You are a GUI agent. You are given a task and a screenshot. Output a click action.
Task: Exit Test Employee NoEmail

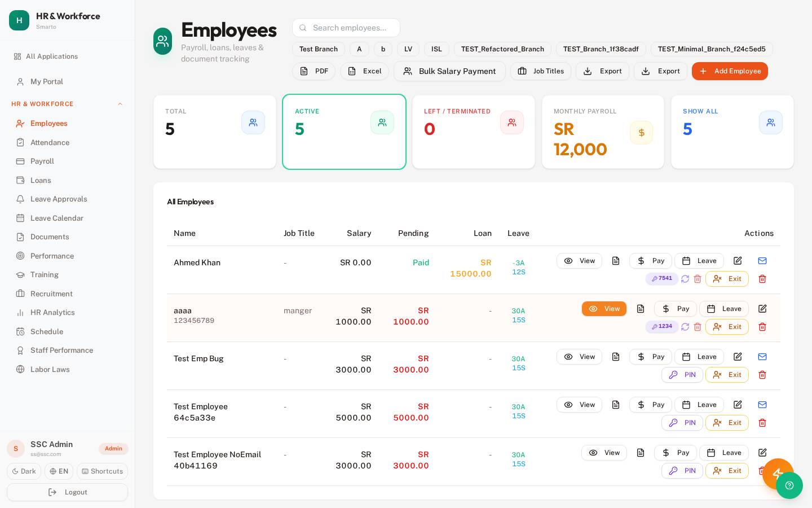click(727, 471)
